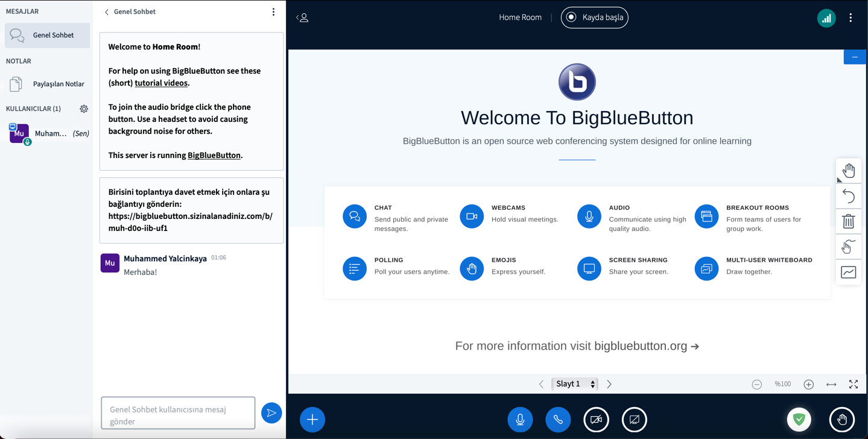This screenshot has height=439, width=868.
Task: Go to previous slide arrow
Action: tap(541, 384)
